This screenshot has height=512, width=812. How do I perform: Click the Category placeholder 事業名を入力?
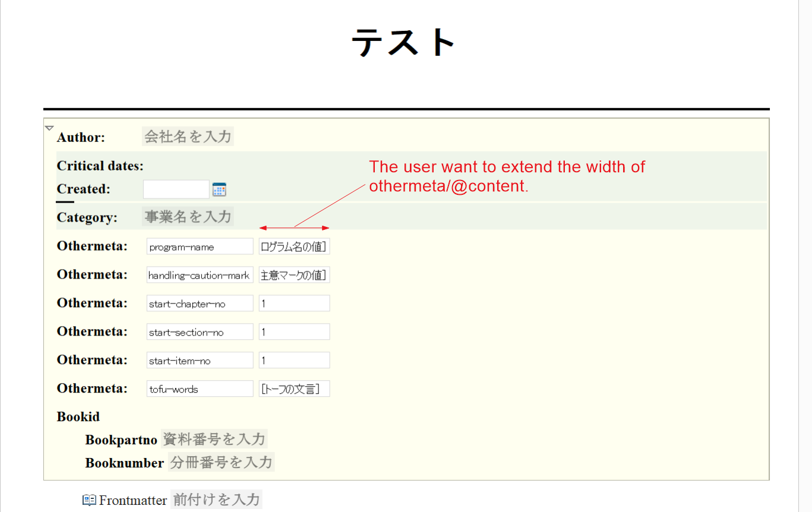pyautogui.click(x=188, y=216)
